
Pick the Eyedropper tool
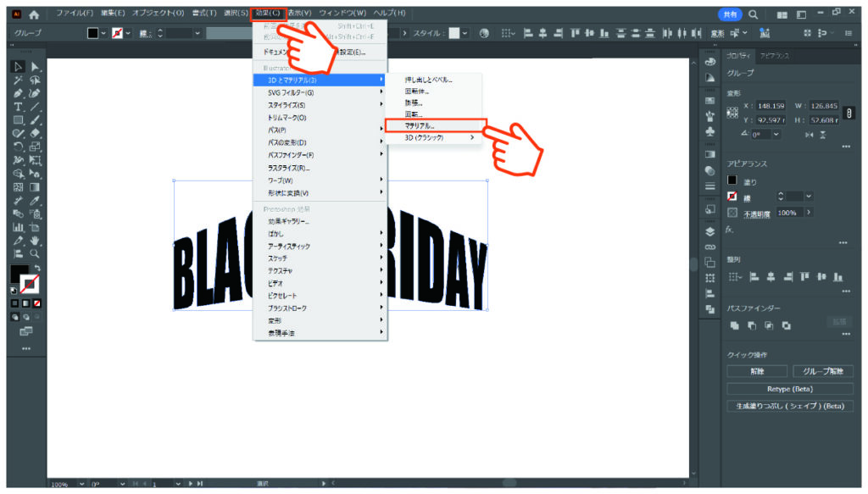coord(35,200)
